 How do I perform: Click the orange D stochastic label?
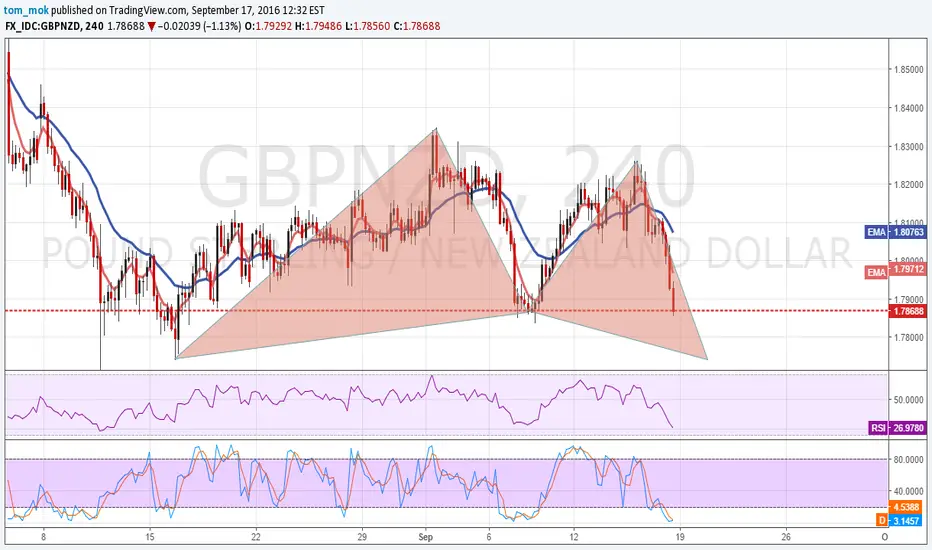882,520
